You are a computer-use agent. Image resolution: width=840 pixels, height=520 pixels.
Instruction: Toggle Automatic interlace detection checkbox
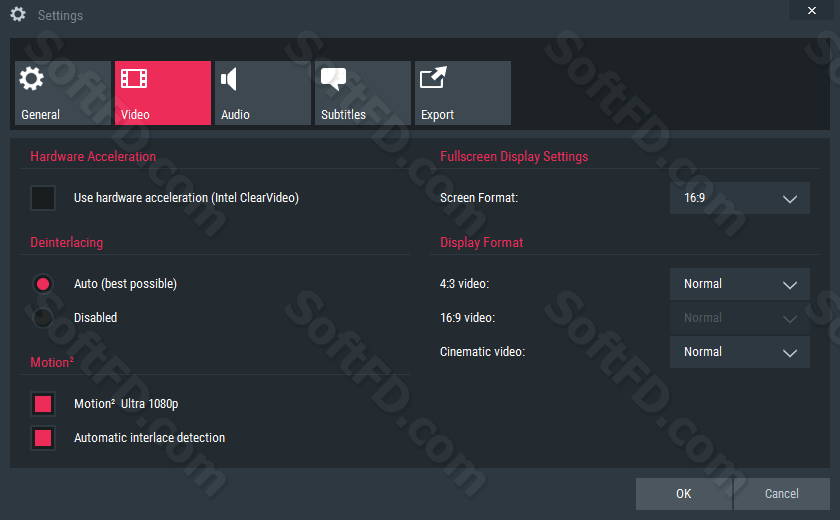point(43,438)
